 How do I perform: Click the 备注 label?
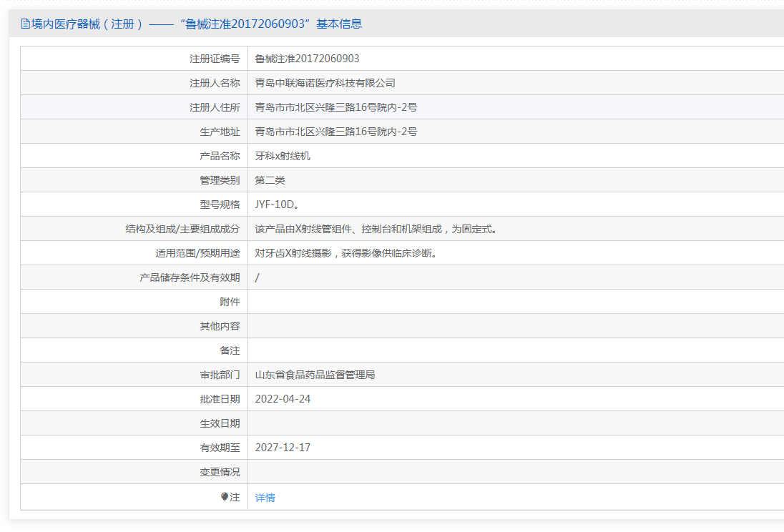tap(230, 350)
